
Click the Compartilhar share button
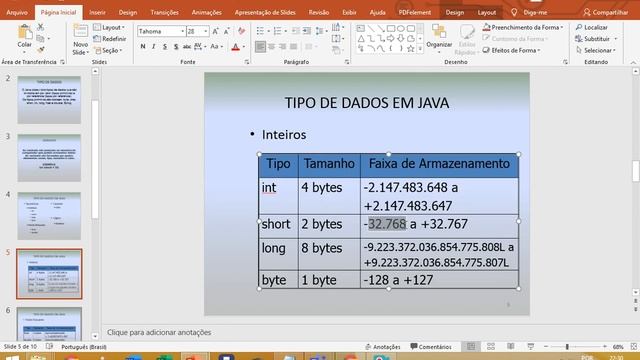pyautogui.click(x=606, y=12)
